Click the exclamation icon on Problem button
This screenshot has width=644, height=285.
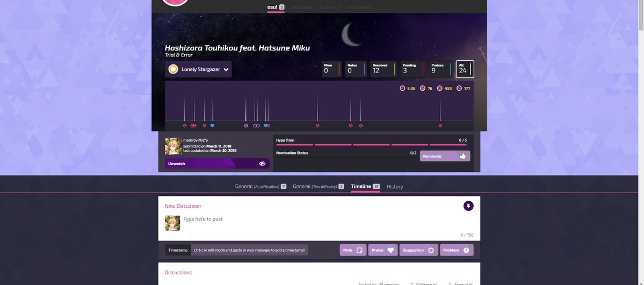coord(466,250)
